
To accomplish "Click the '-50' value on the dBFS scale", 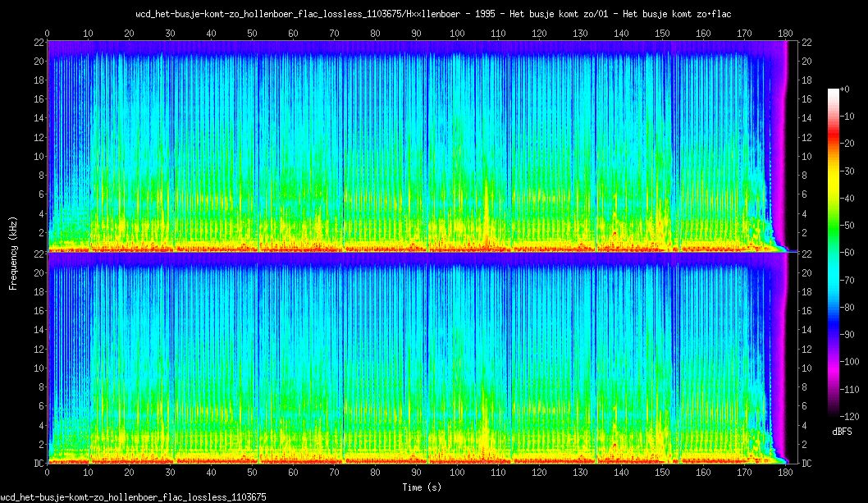I will tap(847, 226).
